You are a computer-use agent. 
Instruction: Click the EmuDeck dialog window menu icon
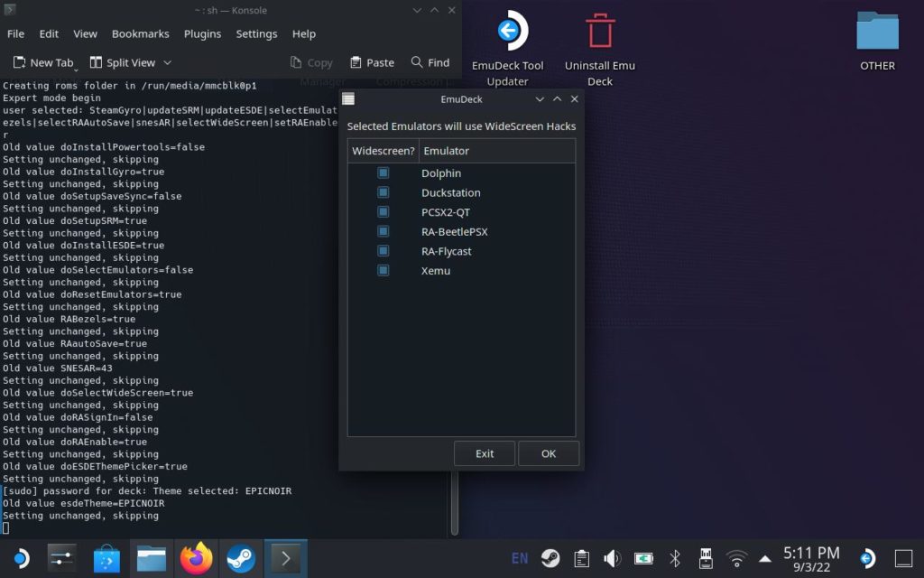click(x=348, y=99)
